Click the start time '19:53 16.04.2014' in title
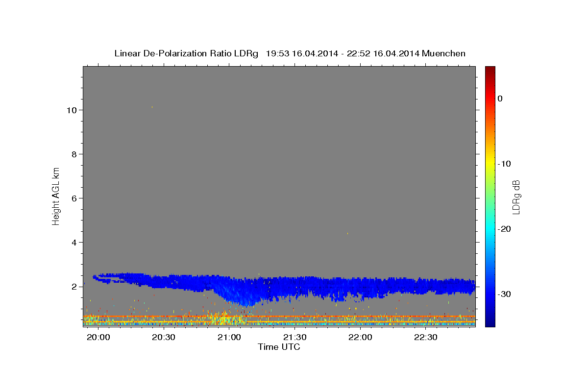This screenshot has height=392, width=588. 302,53
